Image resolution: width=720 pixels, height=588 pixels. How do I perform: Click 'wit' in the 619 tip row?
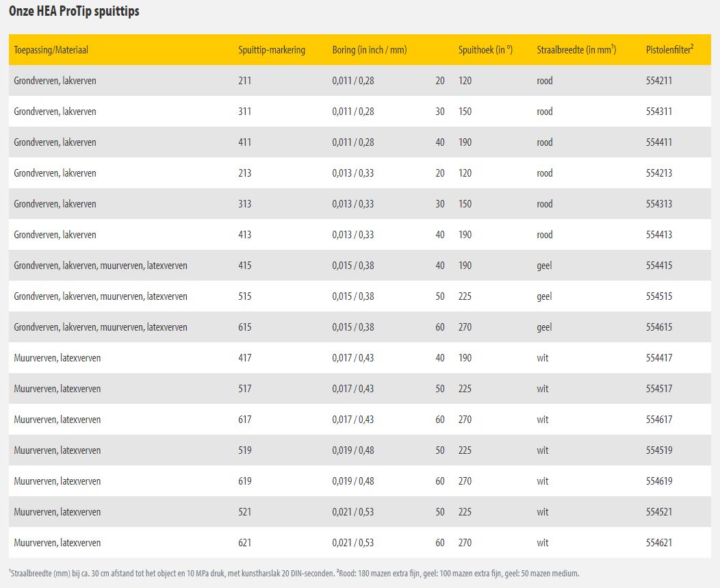coord(543,481)
